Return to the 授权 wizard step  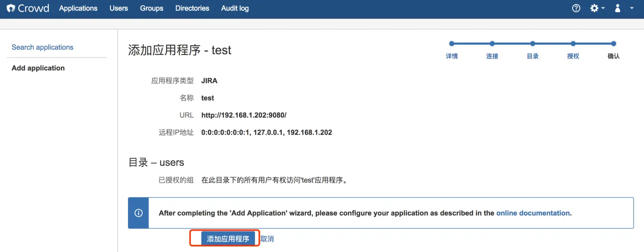573,56
